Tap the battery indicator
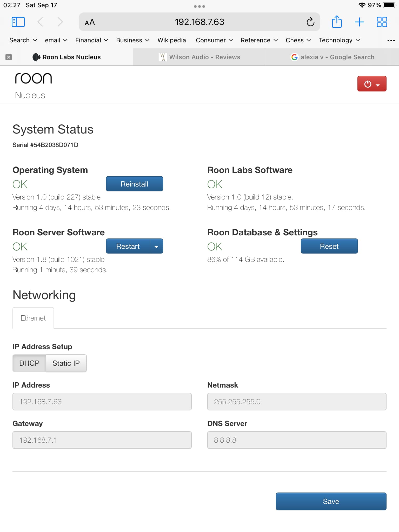The image size is (399, 532). point(389,5)
